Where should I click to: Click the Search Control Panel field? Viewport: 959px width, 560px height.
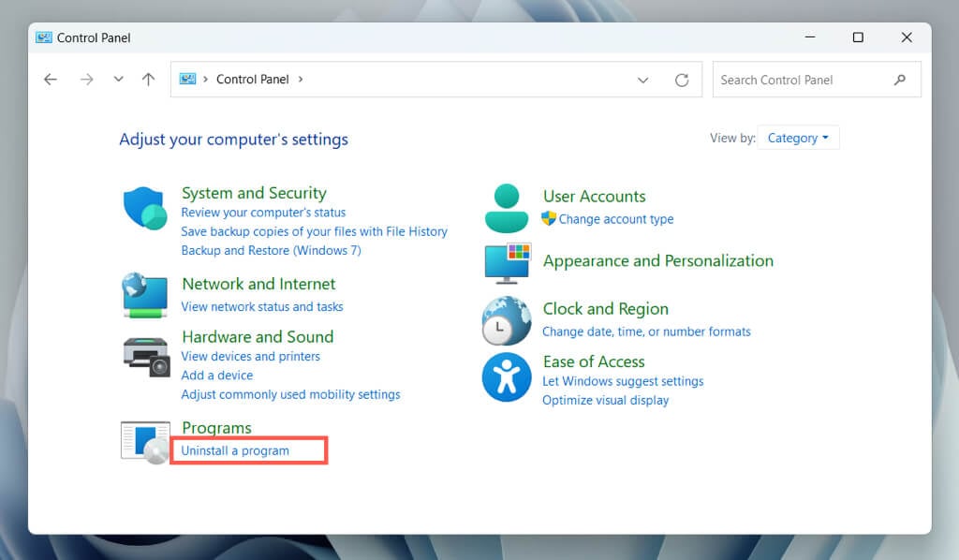click(804, 81)
